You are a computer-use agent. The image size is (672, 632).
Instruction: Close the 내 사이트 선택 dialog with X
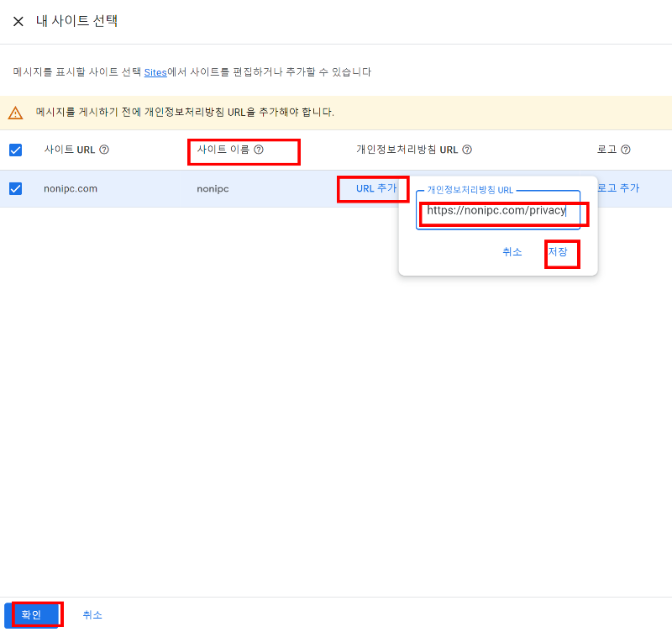pos(18,22)
